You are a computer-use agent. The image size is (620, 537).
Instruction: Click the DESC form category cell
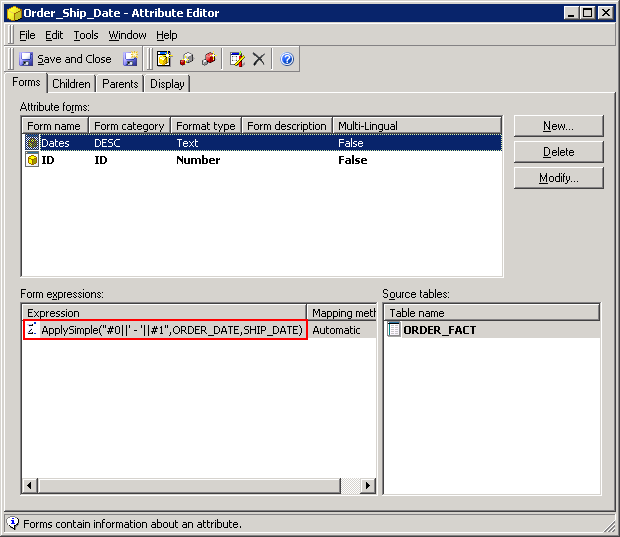107,143
